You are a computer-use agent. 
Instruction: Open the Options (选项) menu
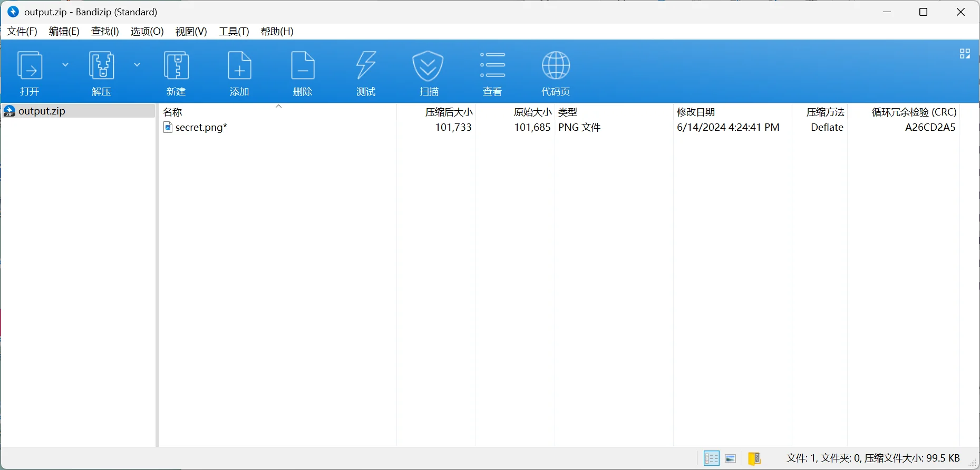[147, 32]
